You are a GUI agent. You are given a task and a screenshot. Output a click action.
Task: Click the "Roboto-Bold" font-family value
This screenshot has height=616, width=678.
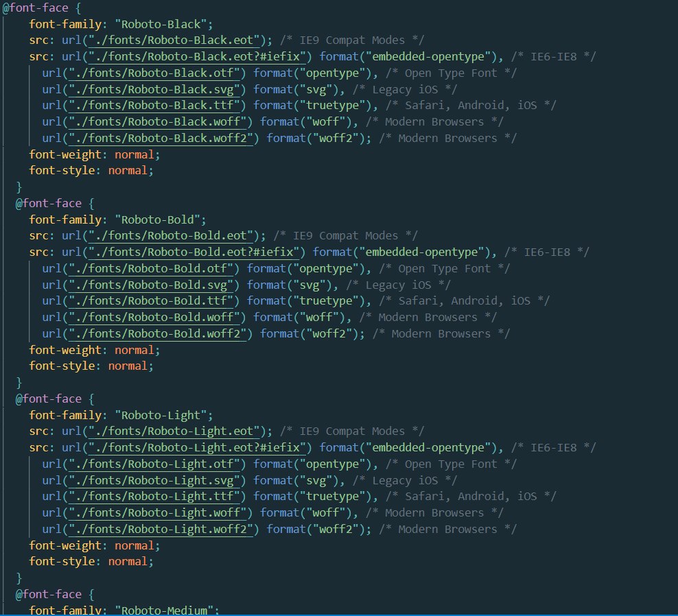pyautogui.click(x=157, y=220)
